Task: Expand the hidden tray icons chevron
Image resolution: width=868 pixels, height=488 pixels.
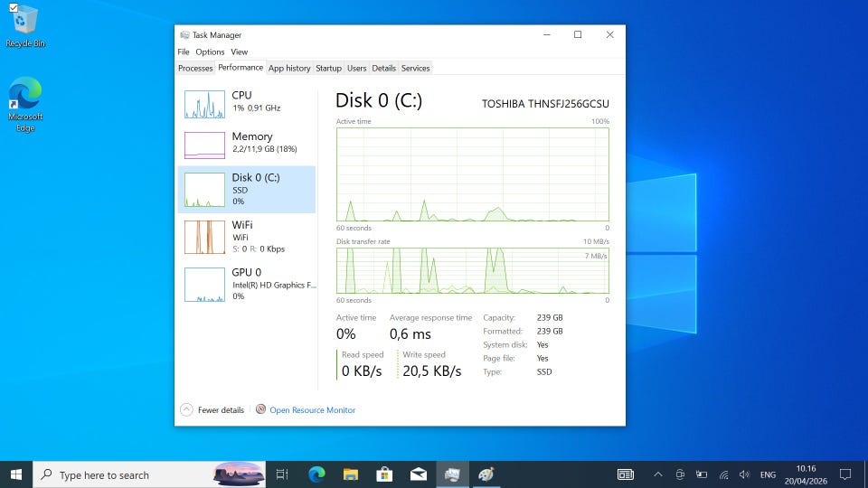Action: point(658,474)
